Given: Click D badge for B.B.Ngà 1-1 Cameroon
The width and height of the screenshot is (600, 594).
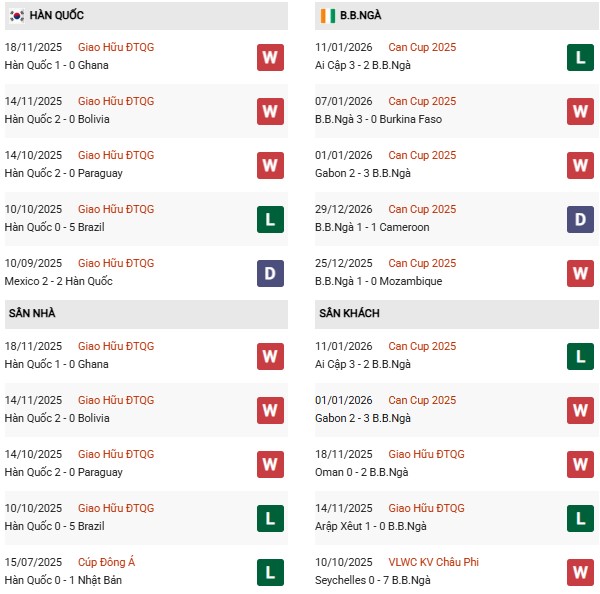Looking at the screenshot, I should (580, 219).
